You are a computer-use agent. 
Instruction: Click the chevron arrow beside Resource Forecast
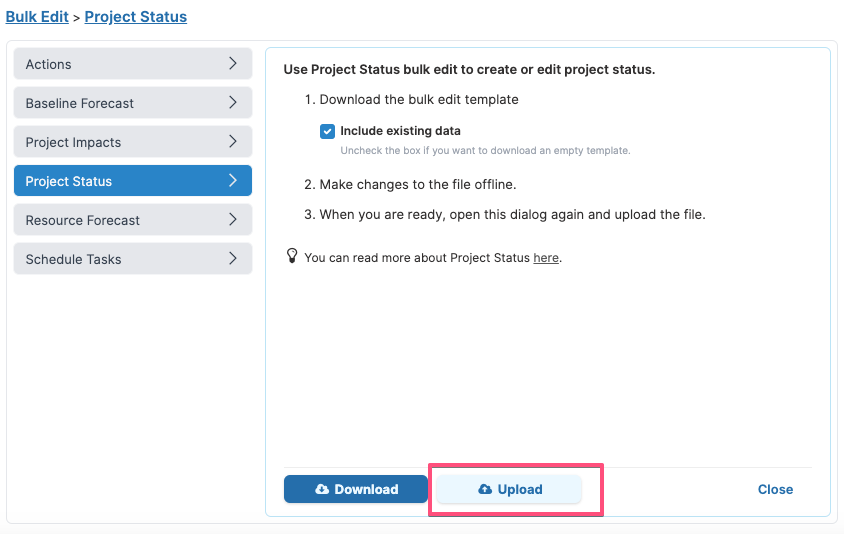[x=233, y=220]
